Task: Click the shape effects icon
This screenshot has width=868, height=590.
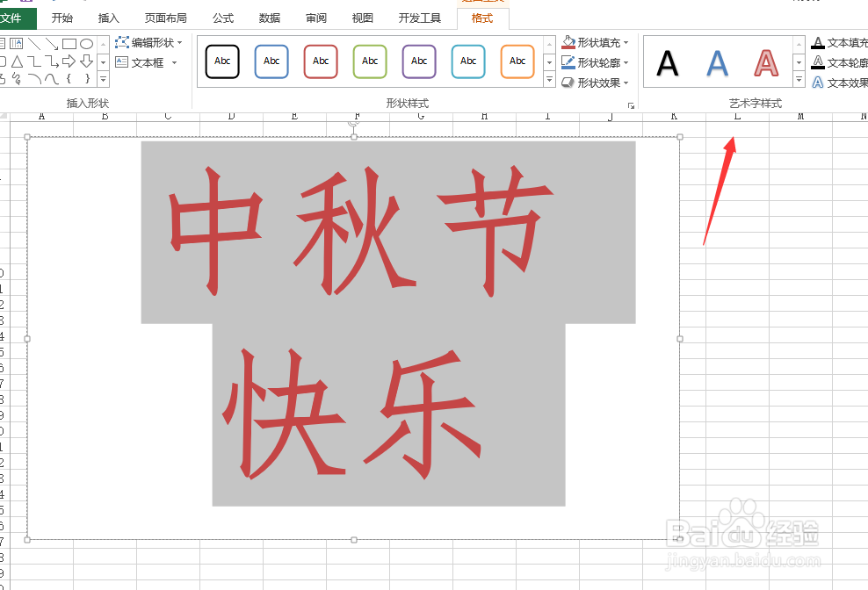Action: [568, 83]
